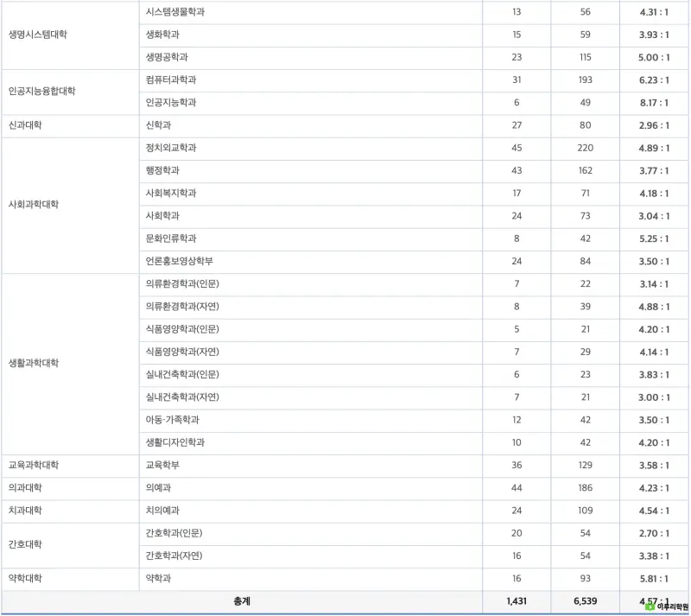Select the 생명공학과 department name

click(x=167, y=57)
